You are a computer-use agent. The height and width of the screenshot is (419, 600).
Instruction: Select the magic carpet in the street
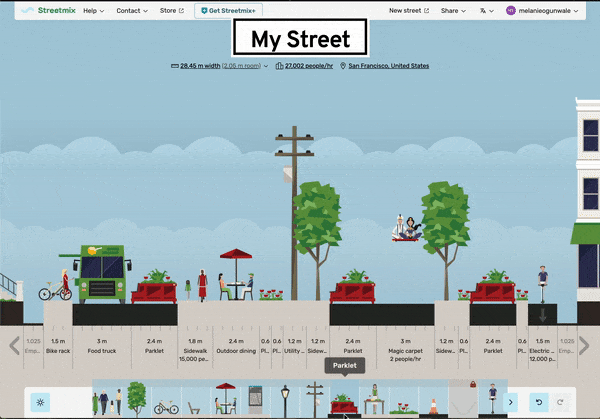coord(406,228)
